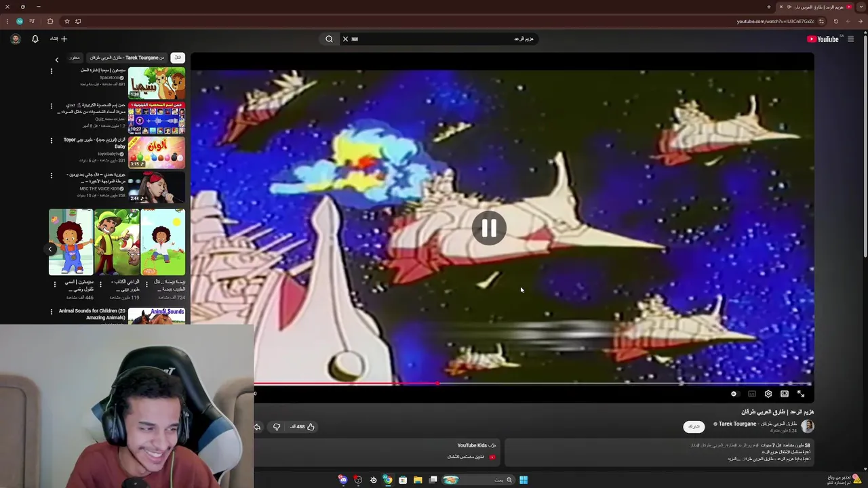868x488 pixels.
Task: Enter fullscreen mode
Action: (801, 394)
